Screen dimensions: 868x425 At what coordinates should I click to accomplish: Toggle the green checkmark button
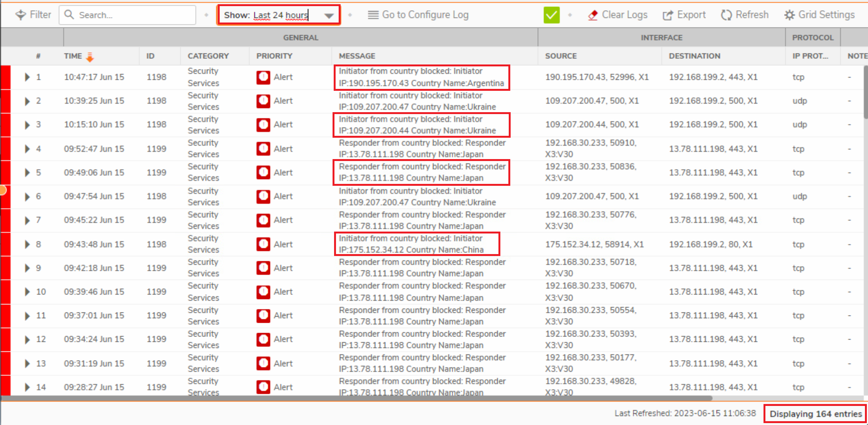[551, 15]
